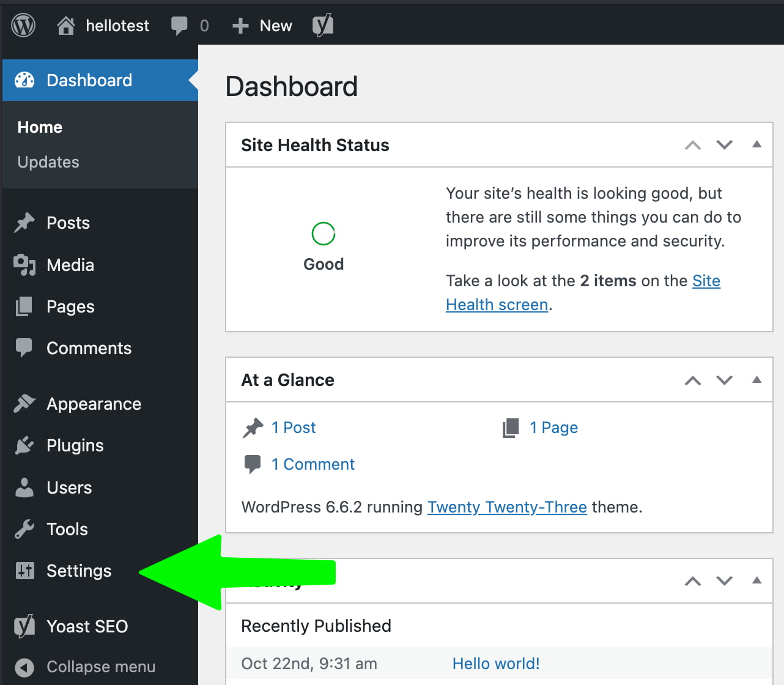Click the Good health status circle
Screen dimensions: 784x685
pos(324,234)
